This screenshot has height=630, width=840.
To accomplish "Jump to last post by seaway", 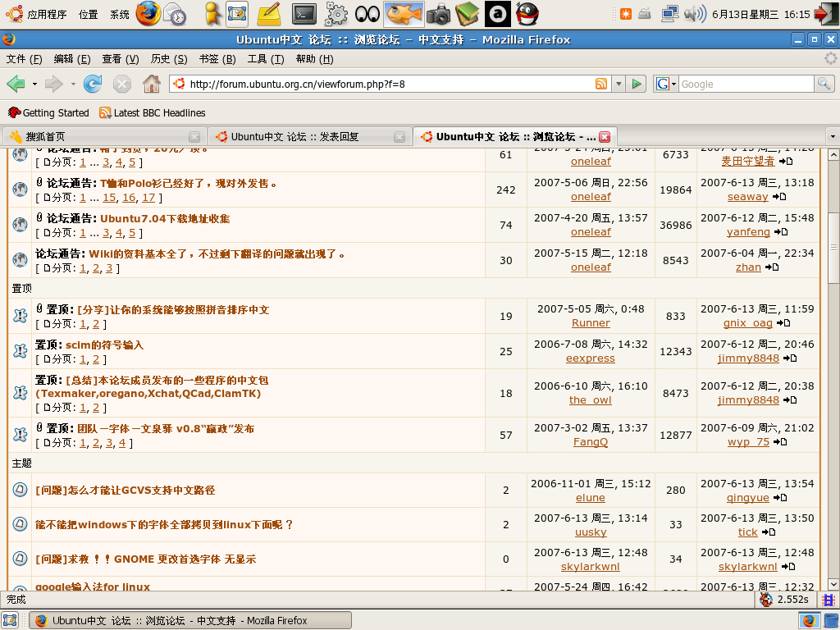I will tap(779, 197).
